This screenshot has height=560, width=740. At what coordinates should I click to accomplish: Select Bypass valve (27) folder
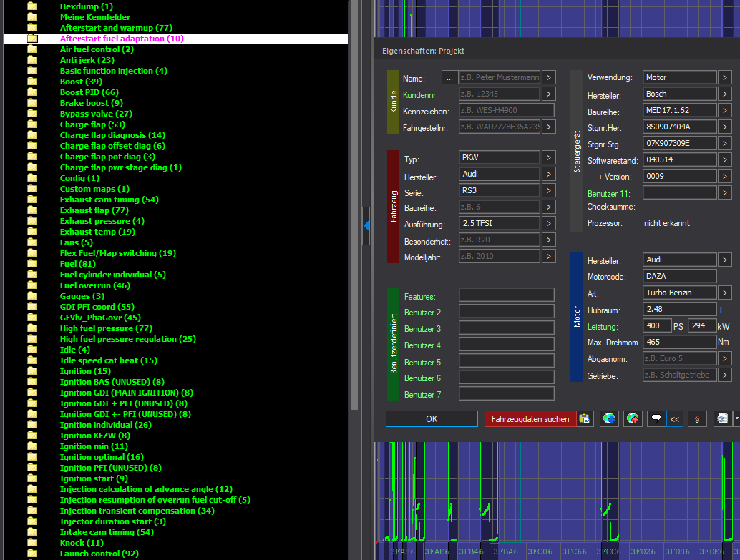tap(97, 114)
